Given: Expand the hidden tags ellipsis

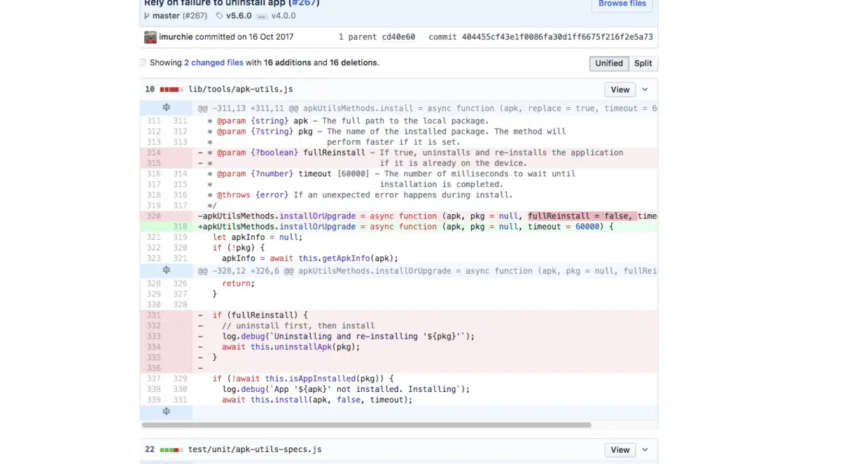Looking at the screenshot, I should pos(261,15).
